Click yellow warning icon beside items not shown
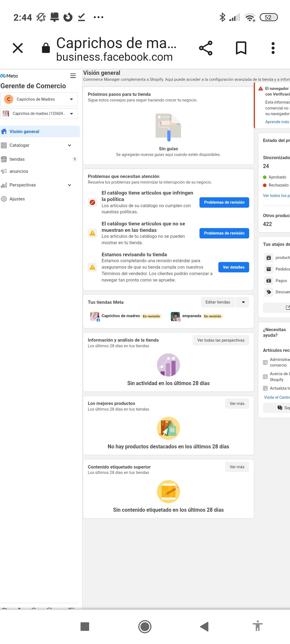This screenshot has height=644, width=290. tap(92, 233)
